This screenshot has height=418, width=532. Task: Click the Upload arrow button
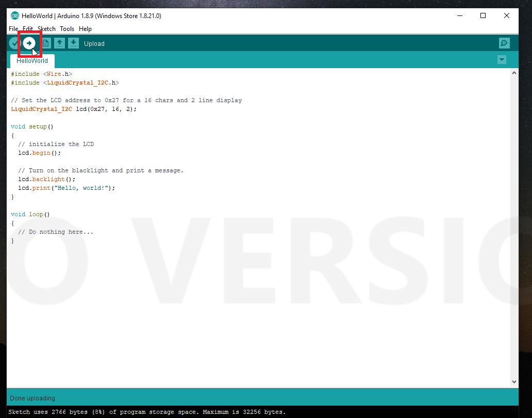[29, 43]
